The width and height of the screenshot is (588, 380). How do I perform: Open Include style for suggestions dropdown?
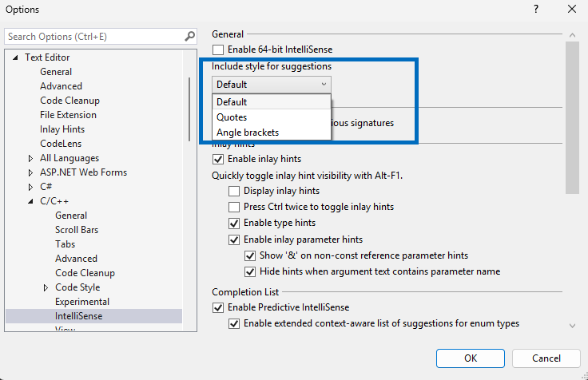(272, 84)
